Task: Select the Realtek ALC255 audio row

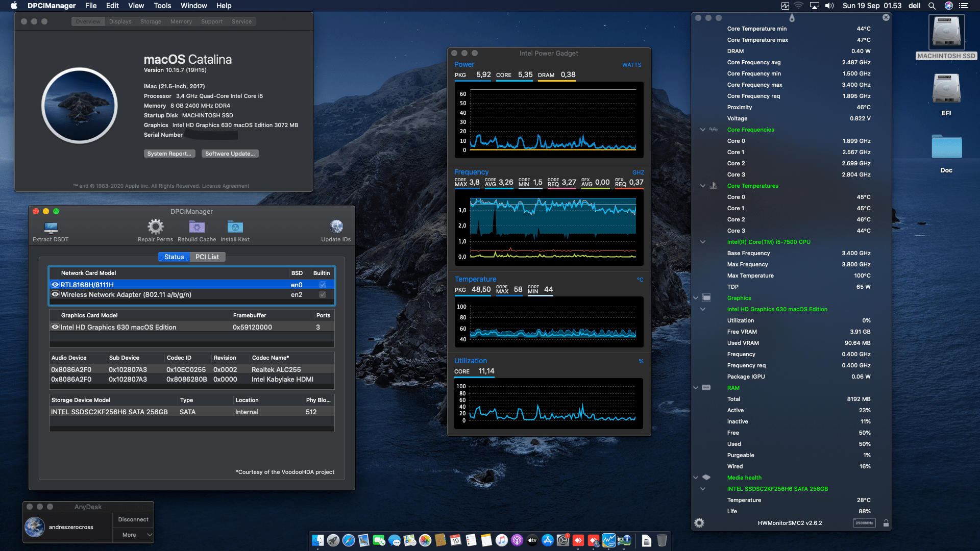Action: [192, 369]
